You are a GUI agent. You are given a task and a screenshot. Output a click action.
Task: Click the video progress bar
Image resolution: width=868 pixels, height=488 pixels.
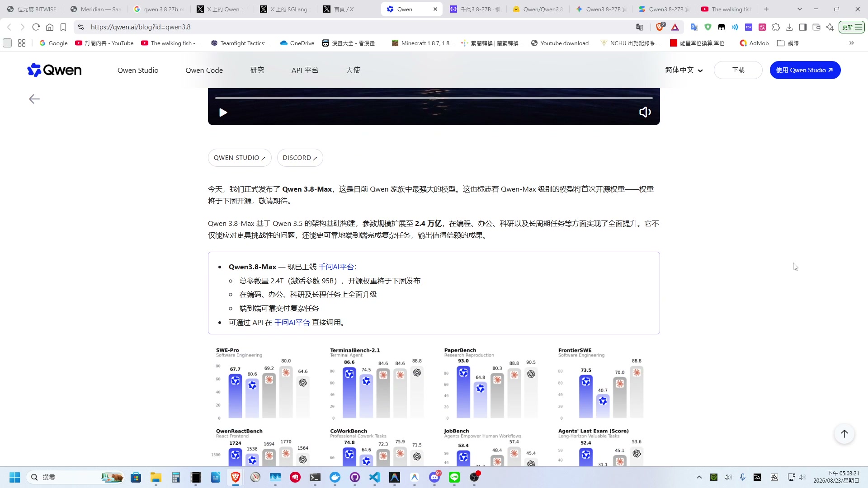click(x=434, y=98)
